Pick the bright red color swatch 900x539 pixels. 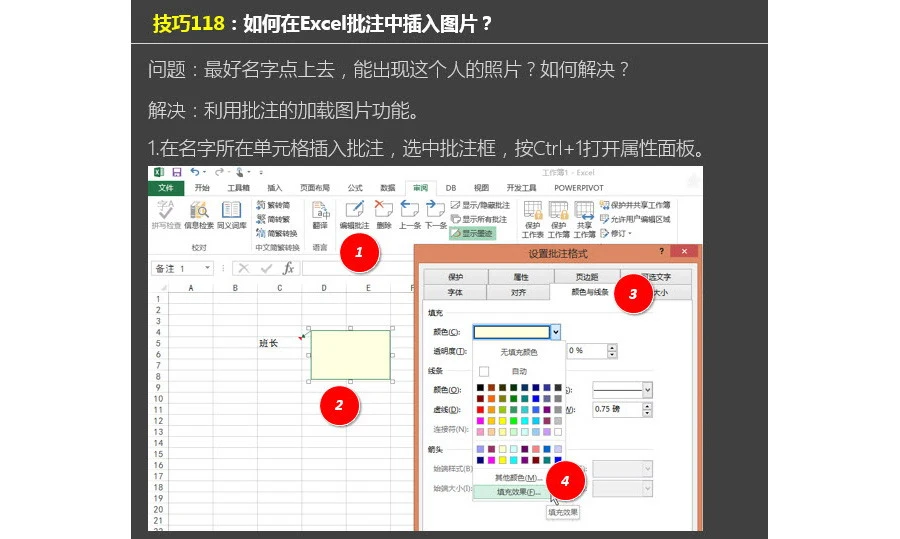pyautogui.click(x=480, y=409)
